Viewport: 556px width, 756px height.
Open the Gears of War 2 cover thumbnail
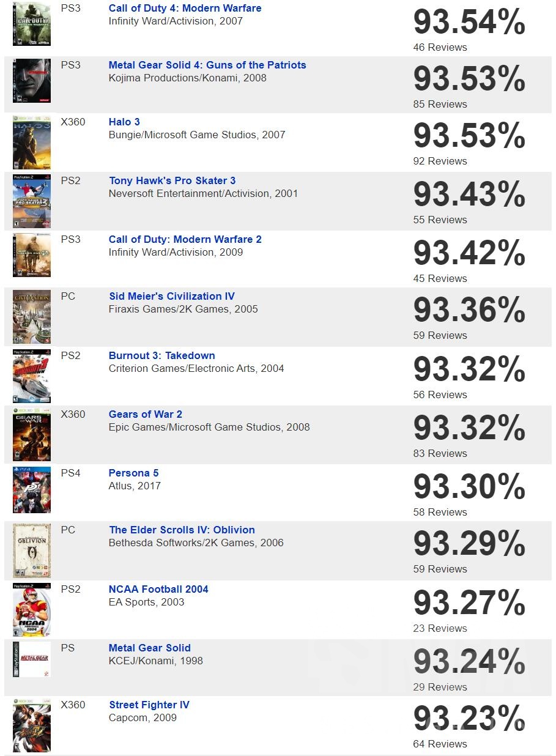coord(32,435)
